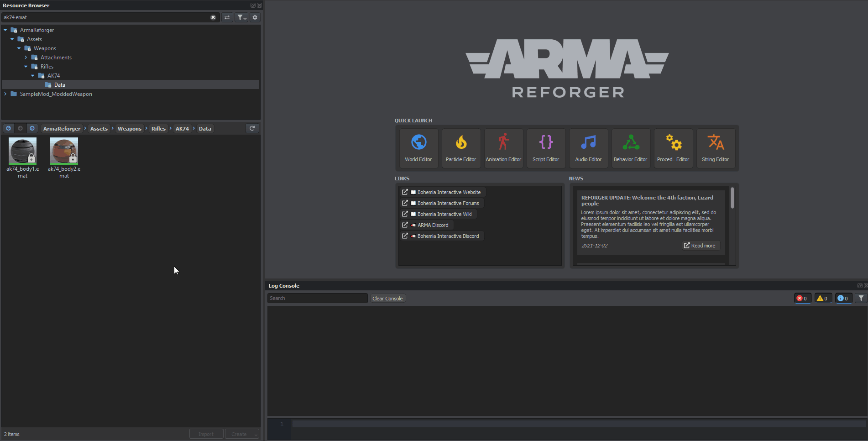Open the Script Editor
Screen dimensions: 868x441
point(546,148)
